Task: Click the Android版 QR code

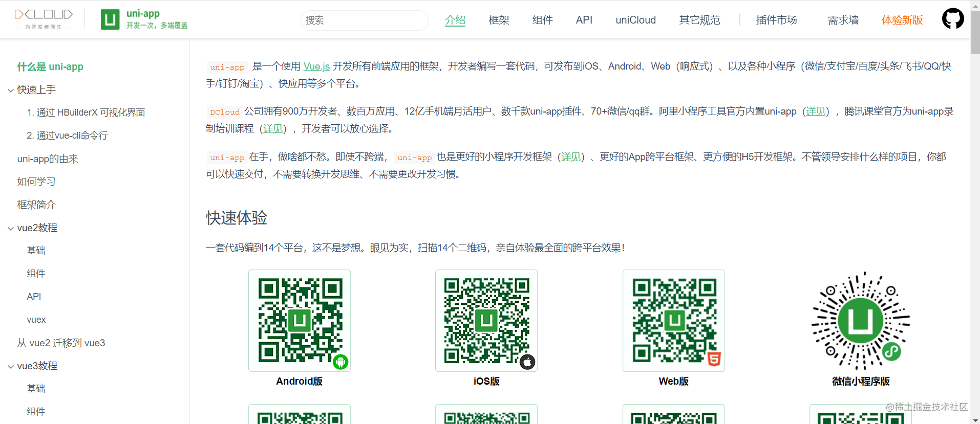Action: coord(300,321)
